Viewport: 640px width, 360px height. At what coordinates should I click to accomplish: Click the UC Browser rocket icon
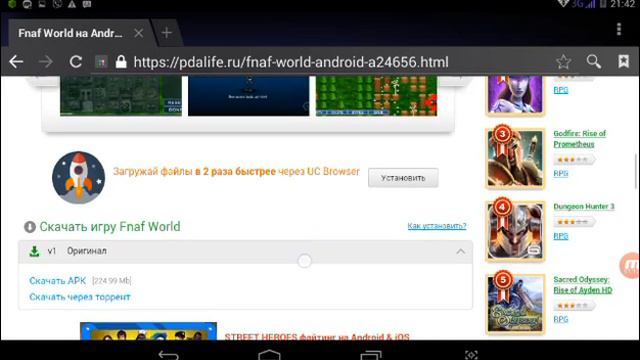[x=78, y=178]
